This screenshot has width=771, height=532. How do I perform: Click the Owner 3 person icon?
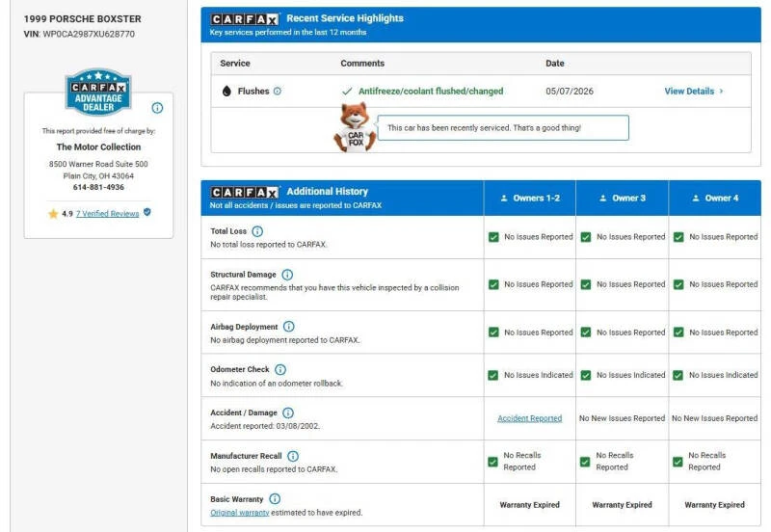(x=603, y=199)
